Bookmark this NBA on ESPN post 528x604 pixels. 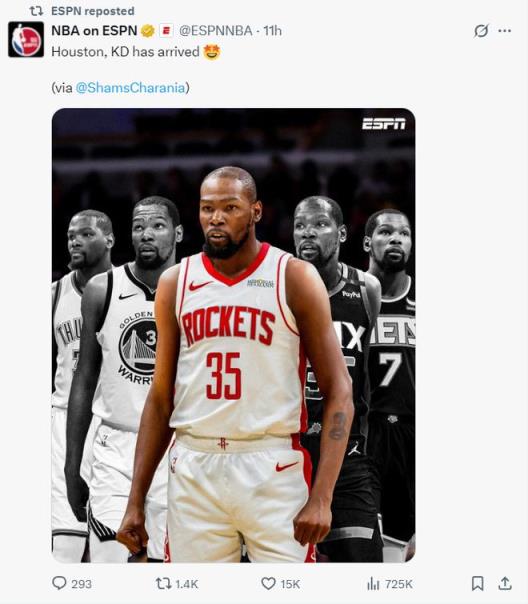(x=478, y=583)
